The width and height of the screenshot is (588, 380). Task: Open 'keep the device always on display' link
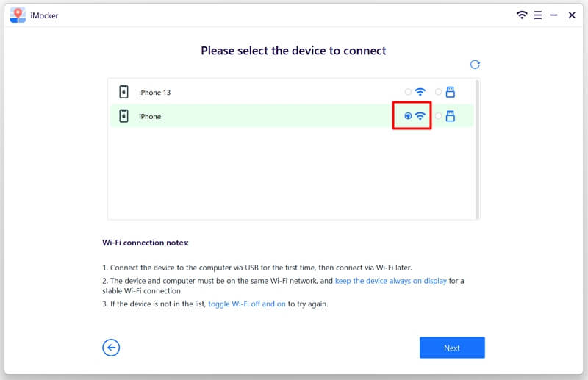pyautogui.click(x=390, y=281)
